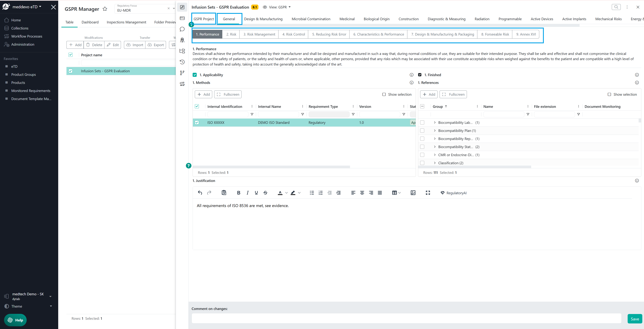
Task: Center align text in editor
Action: point(362,193)
